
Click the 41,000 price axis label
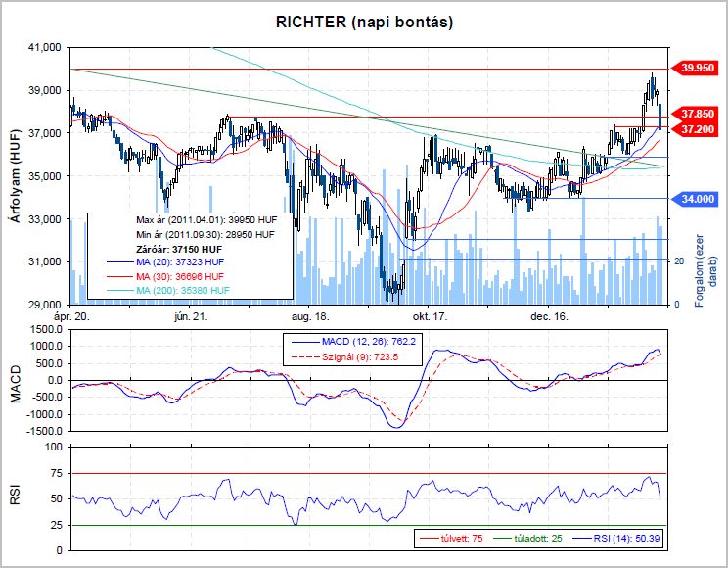tap(45, 47)
